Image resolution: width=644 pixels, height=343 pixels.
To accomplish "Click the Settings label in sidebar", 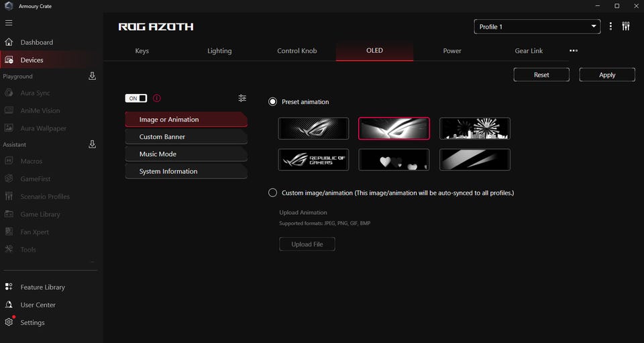I will point(32,322).
